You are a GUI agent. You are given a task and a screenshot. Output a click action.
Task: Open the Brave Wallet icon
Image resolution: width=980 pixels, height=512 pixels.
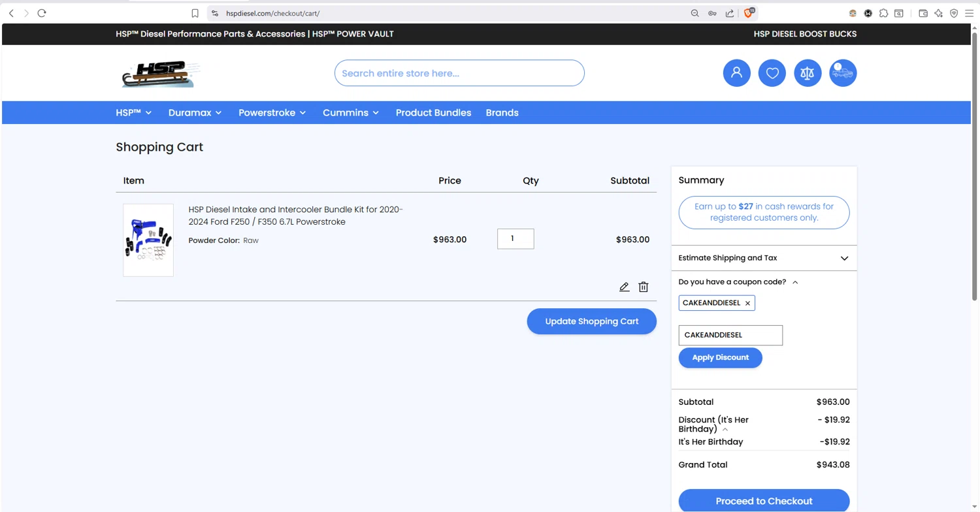pyautogui.click(x=923, y=13)
